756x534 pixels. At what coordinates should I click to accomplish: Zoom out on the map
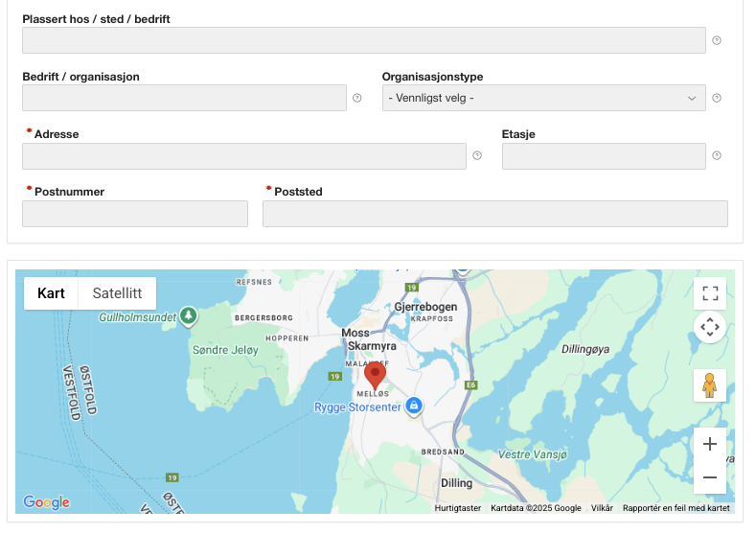pos(710,476)
